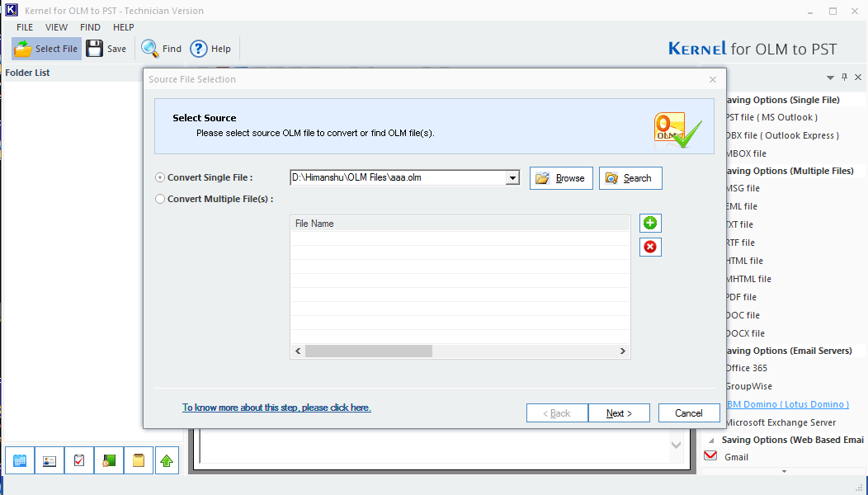Screen dimensions: 868x495
Task: Select the MSG file option
Action: click(x=743, y=188)
